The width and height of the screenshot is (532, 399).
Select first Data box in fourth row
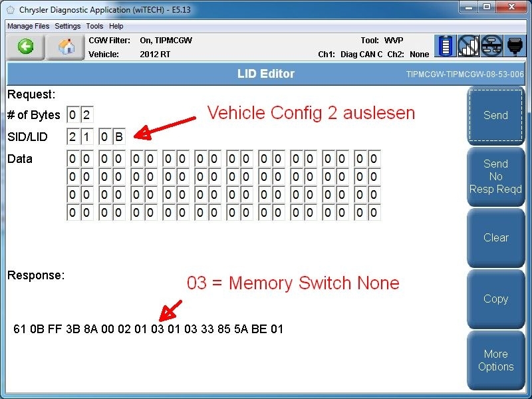pyautogui.click(x=72, y=212)
